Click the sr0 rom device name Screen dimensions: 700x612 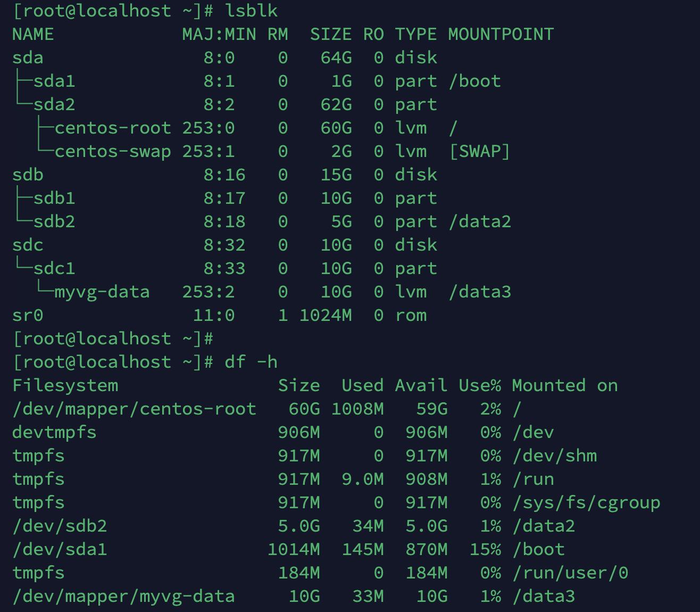coord(27,316)
